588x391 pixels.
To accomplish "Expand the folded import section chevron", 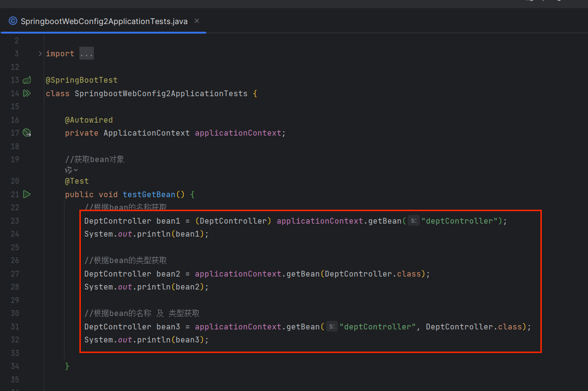I will pyautogui.click(x=40, y=53).
